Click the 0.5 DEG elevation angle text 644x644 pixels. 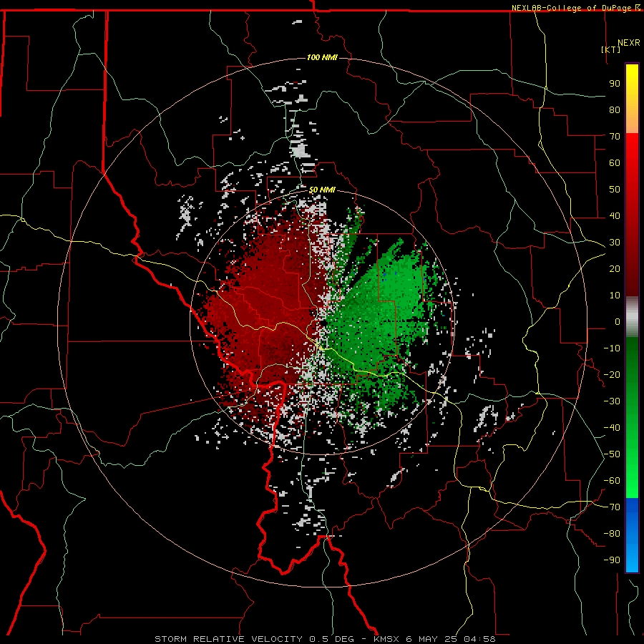[x=331, y=639]
